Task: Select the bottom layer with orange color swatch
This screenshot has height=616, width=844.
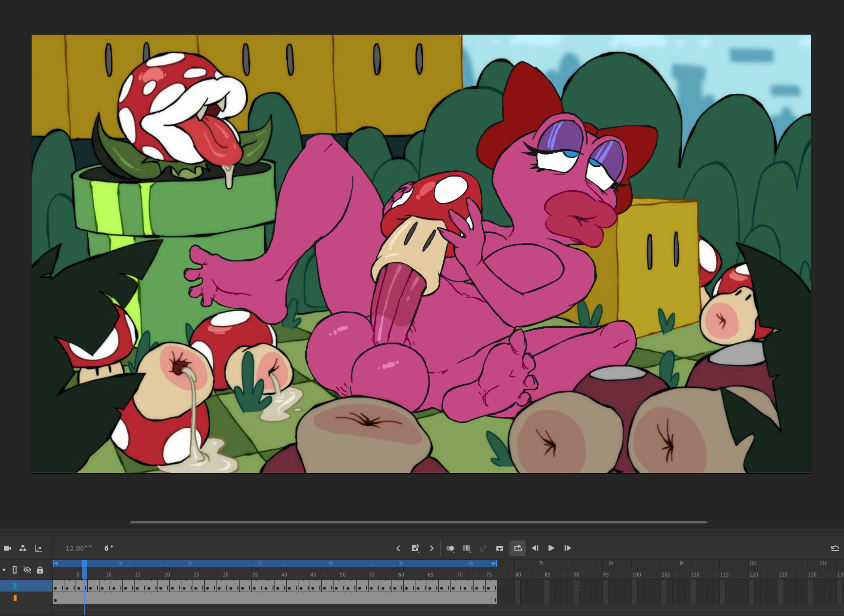Action: (26, 598)
